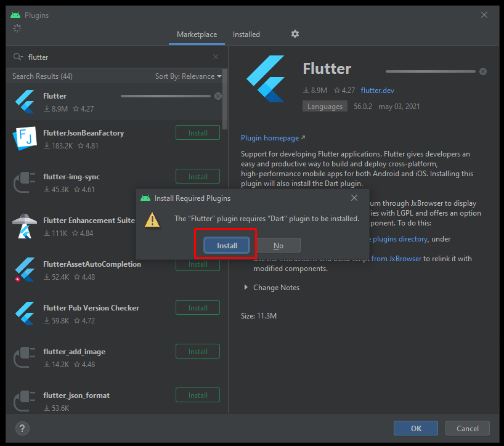Install the Flutter Pub Version Checker plugin
The width and height of the screenshot is (504, 446).
pyautogui.click(x=198, y=307)
